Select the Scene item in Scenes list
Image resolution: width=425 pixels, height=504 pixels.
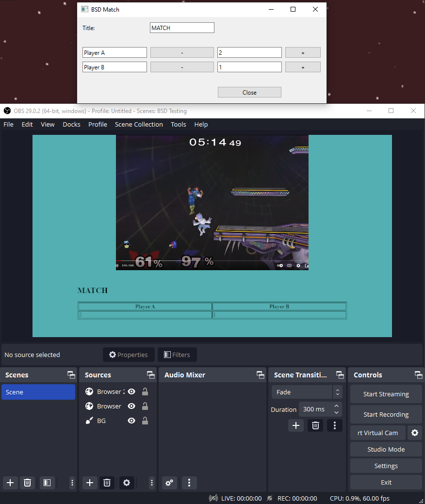pos(38,392)
